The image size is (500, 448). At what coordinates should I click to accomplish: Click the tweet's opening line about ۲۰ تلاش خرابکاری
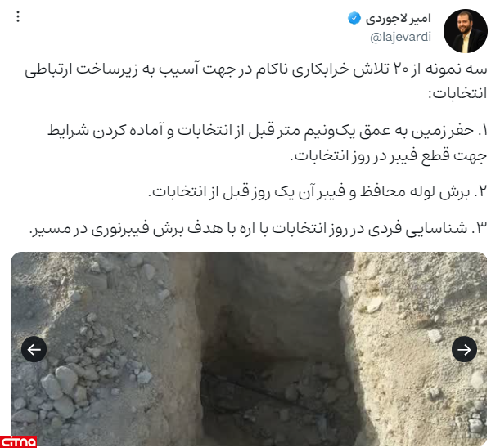256,69
